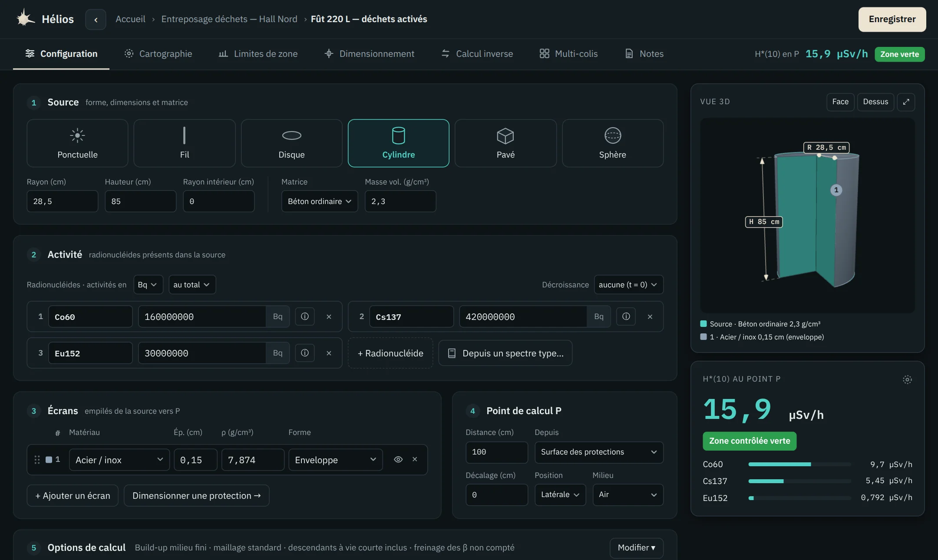Click Ajouter un écran

73,495
